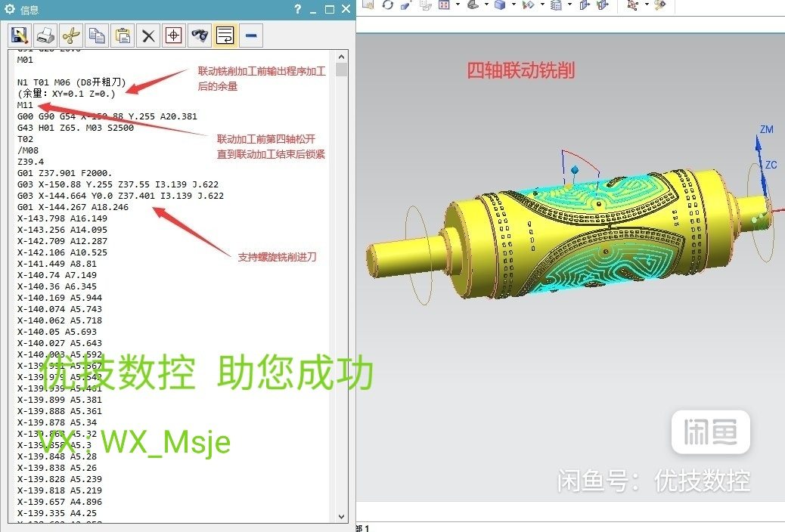
Task: Expand the rendering style dropdown arrow
Action: click(514, 5)
